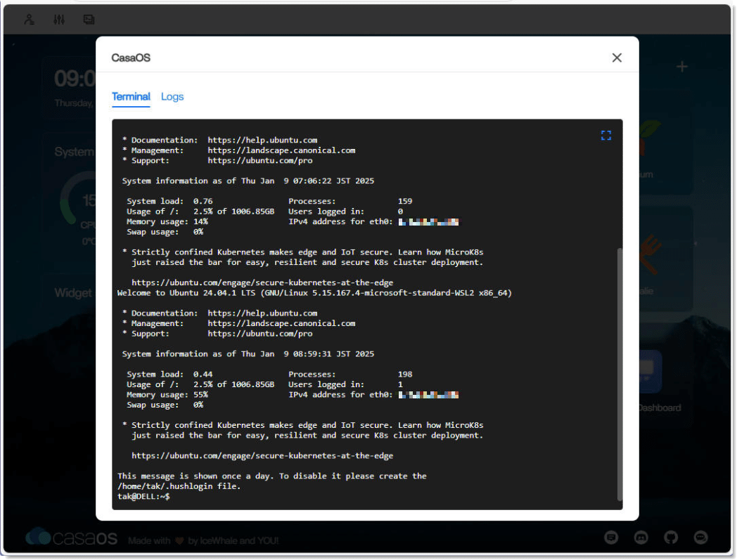Click the CasaOS dialog title
The width and height of the screenshot is (737, 560).
click(131, 58)
